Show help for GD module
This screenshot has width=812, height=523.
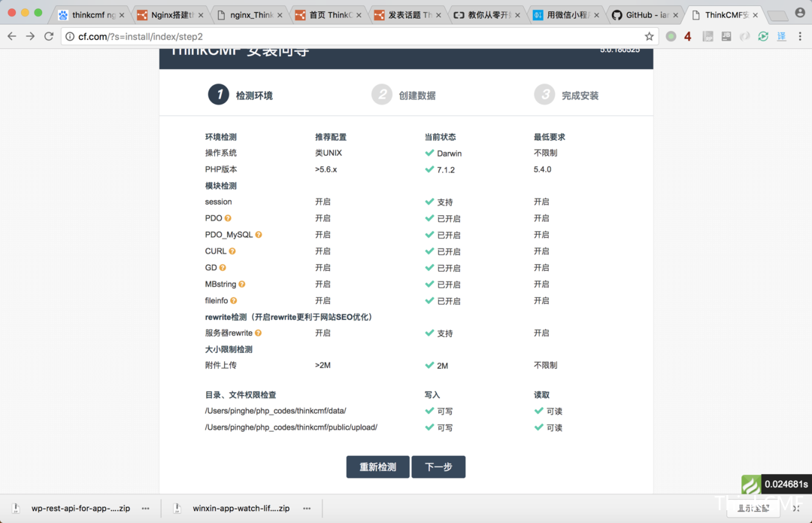[x=223, y=268]
